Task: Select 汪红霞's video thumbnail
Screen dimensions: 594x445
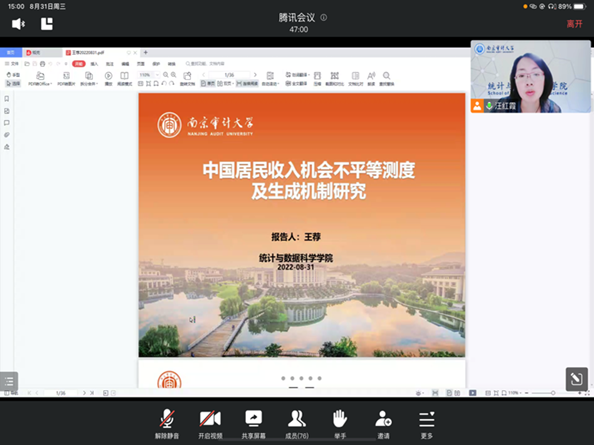Action: [x=530, y=77]
